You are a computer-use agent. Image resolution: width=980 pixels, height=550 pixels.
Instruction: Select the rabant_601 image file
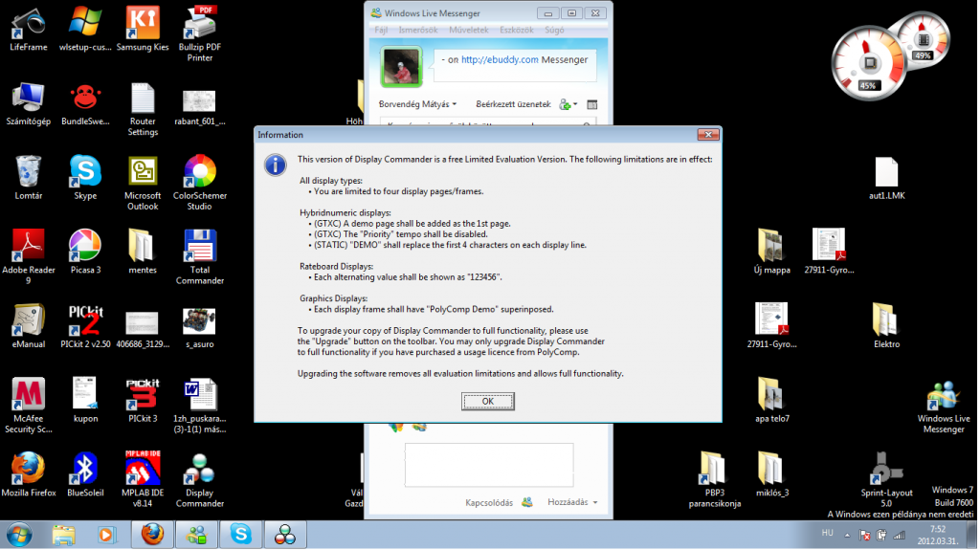coord(200,104)
